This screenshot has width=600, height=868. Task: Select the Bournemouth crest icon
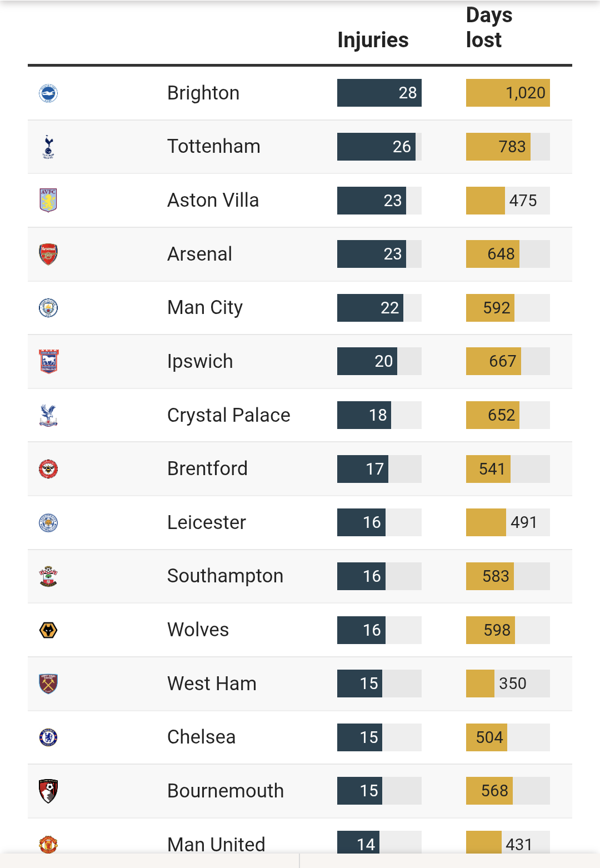coord(48,791)
